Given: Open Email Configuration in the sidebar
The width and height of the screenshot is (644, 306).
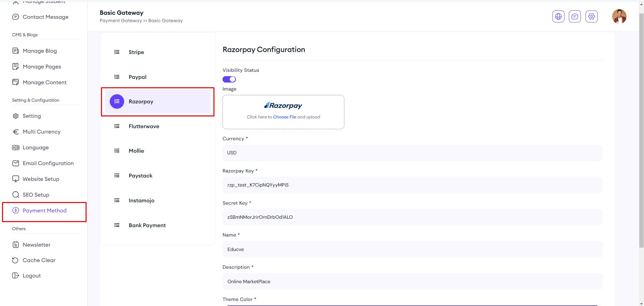Looking at the screenshot, I should pos(48,163).
